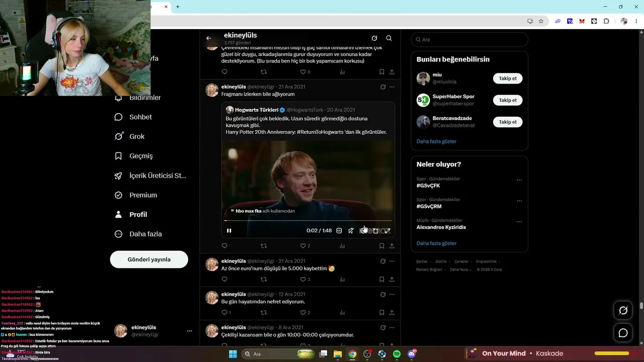Search posts via the profile header magnifier

point(389,38)
